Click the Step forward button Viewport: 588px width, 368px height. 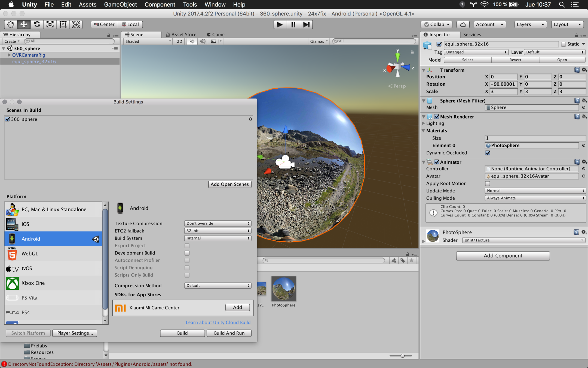point(306,25)
